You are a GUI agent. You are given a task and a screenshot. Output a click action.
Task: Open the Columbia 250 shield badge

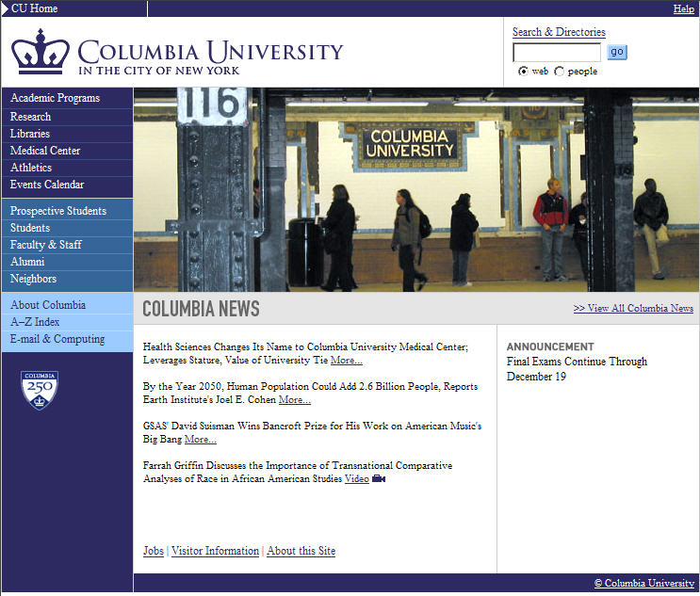[40, 390]
